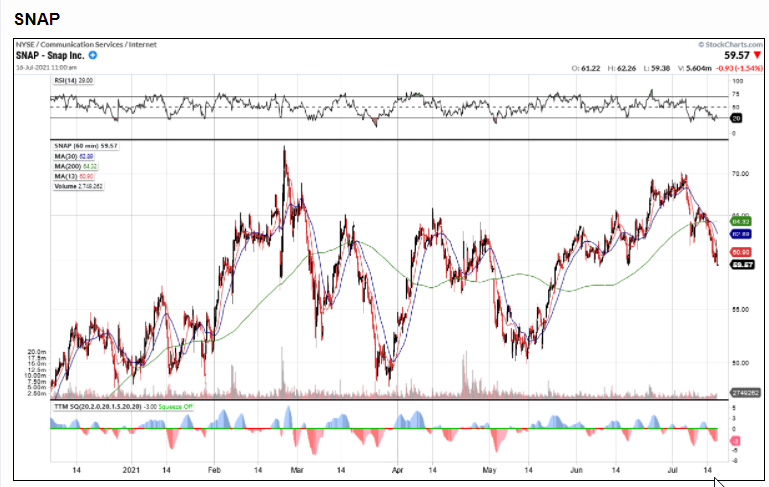Click the Volume 2,749,262 legend entry
The image size is (769, 487).
(x=78, y=186)
